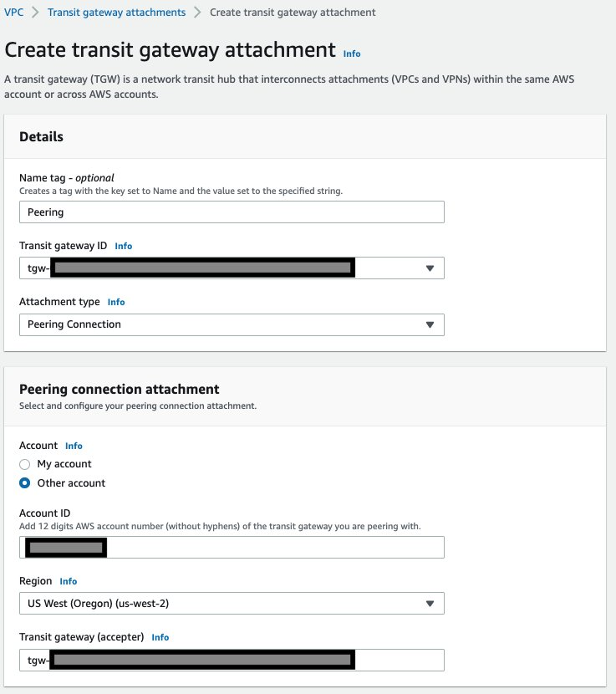The width and height of the screenshot is (616, 694).
Task: Open the Info link beside Region
Action: click(68, 581)
